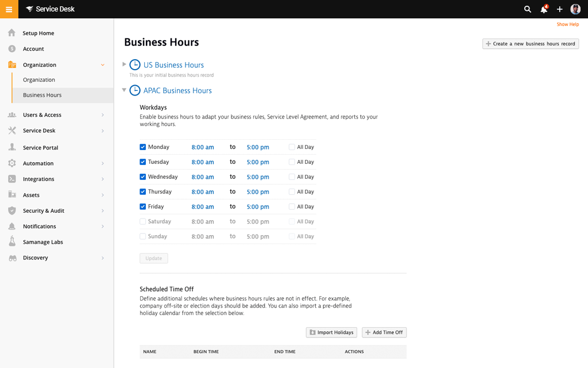This screenshot has width=588, height=368.
Task: Uncheck the Tuesday workday checkbox
Action: [143, 162]
